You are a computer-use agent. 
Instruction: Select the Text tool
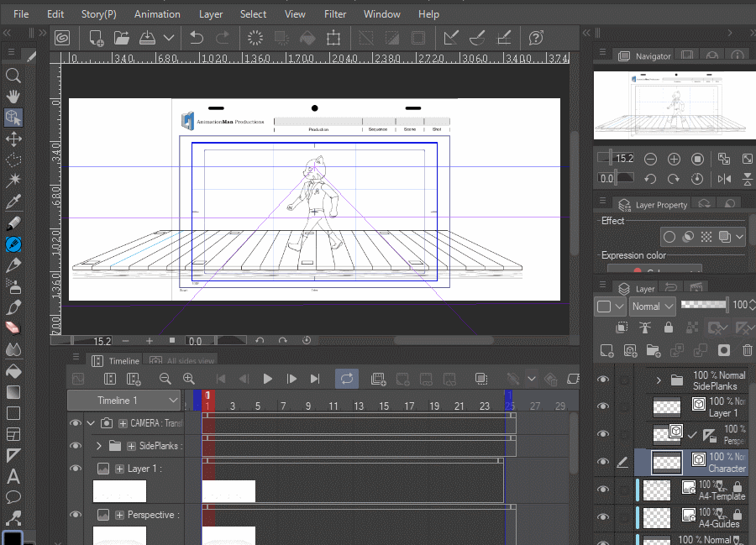pos(13,476)
